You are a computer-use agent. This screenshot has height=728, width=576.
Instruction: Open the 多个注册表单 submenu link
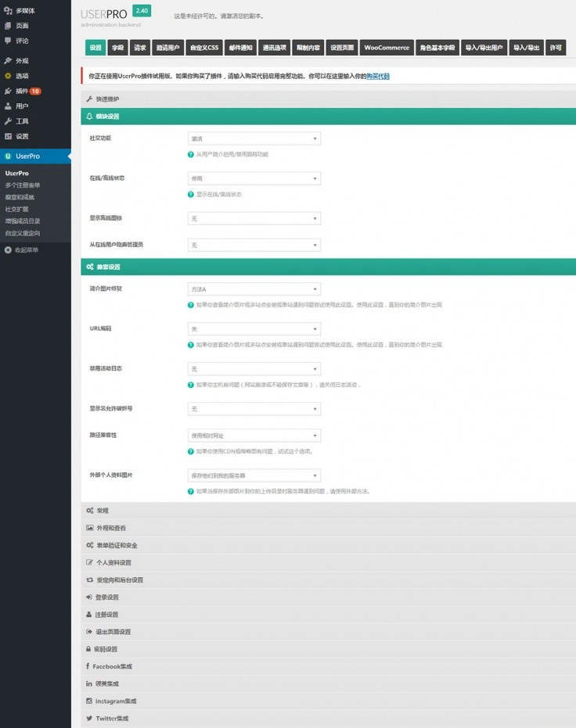tap(23, 185)
